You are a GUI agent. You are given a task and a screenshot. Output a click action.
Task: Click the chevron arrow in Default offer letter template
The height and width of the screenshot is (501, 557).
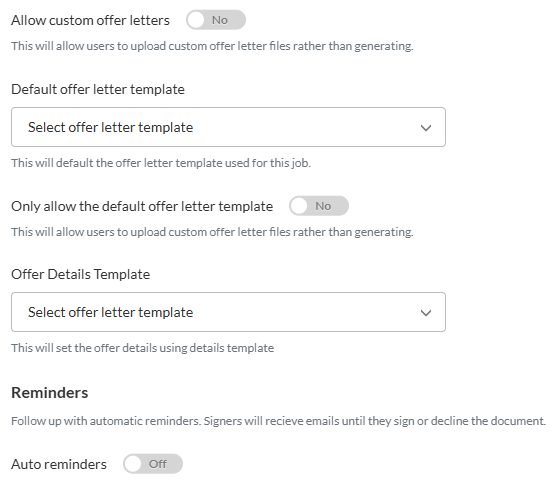[426, 128]
